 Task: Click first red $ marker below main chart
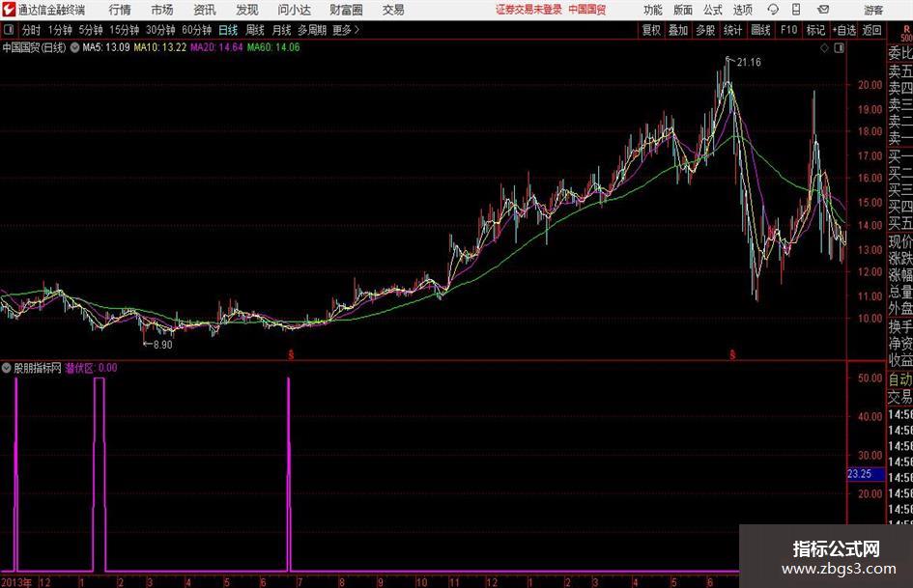(291, 354)
